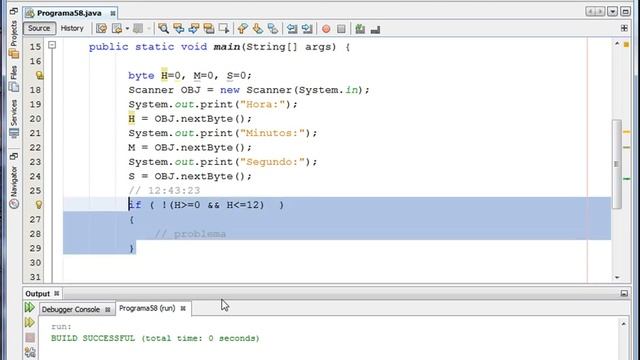Restore the minimized Navigator group icon
Screen dimensions: 640x360
point(14,156)
